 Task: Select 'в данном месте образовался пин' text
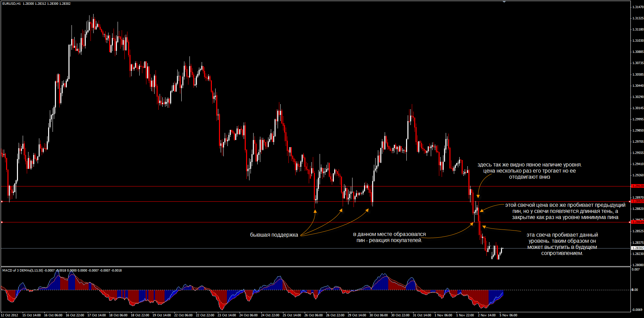tap(389, 237)
